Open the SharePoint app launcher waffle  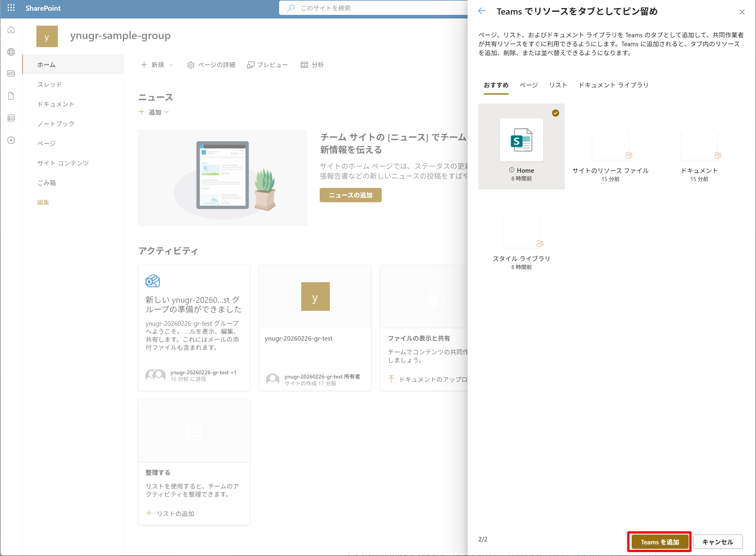[x=11, y=8]
